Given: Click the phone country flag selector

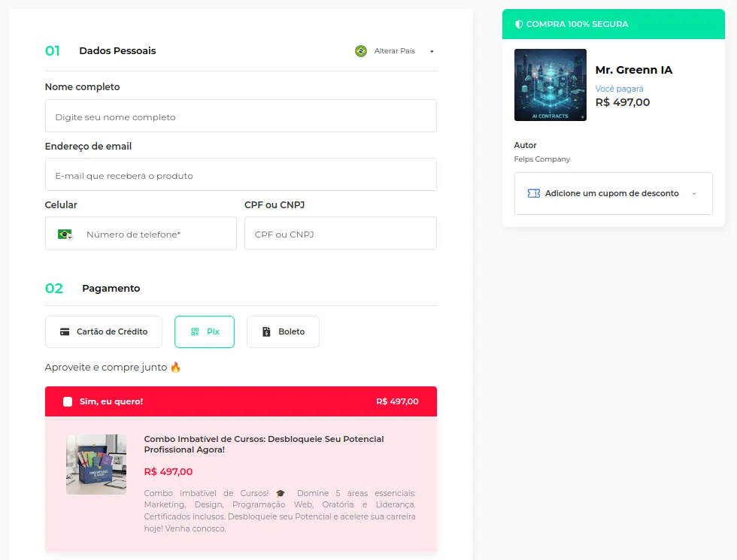Looking at the screenshot, I should tap(65, 234).
